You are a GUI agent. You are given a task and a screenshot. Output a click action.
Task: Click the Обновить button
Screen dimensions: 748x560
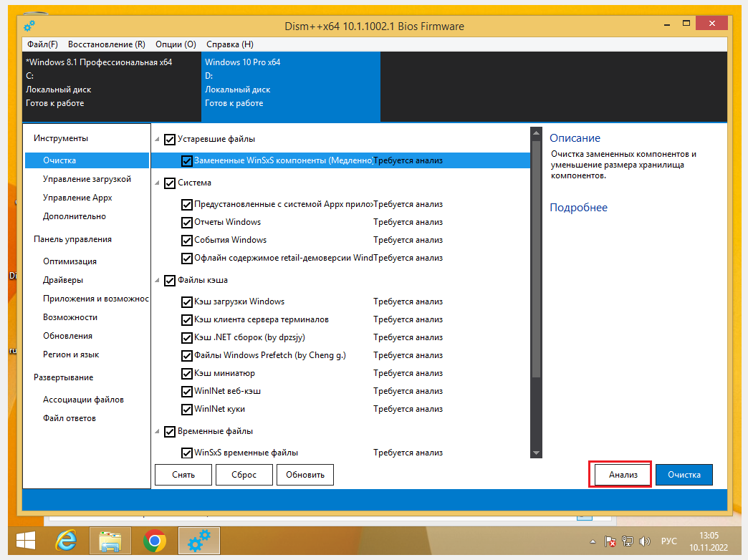(305, 475)
